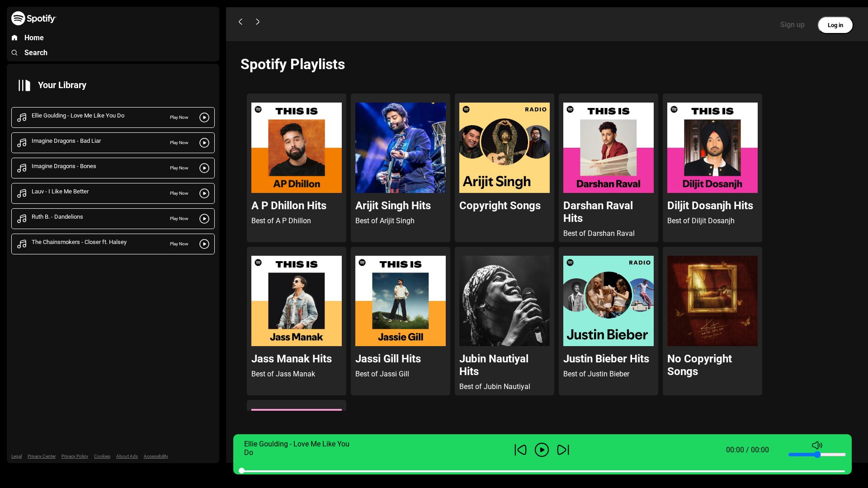Go forward with the right arrow
The image size is (868, 488).
click(x=258, y=22)
